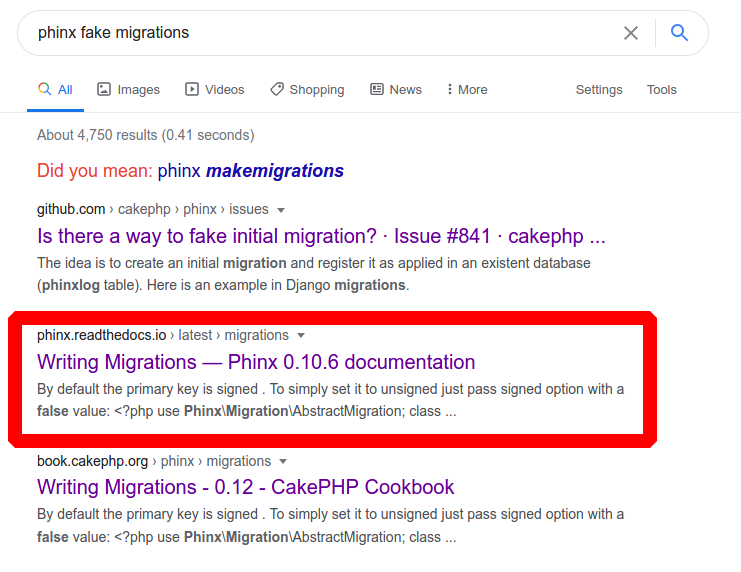
Task: Open the Settings menu
Action: [599, 89]
